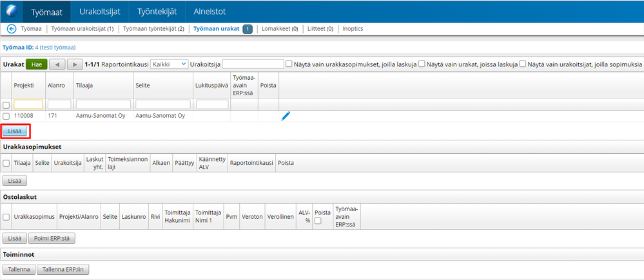Click the Tilaaja filter input
This screenshot has height=280, width=644.
pos(104,104)
